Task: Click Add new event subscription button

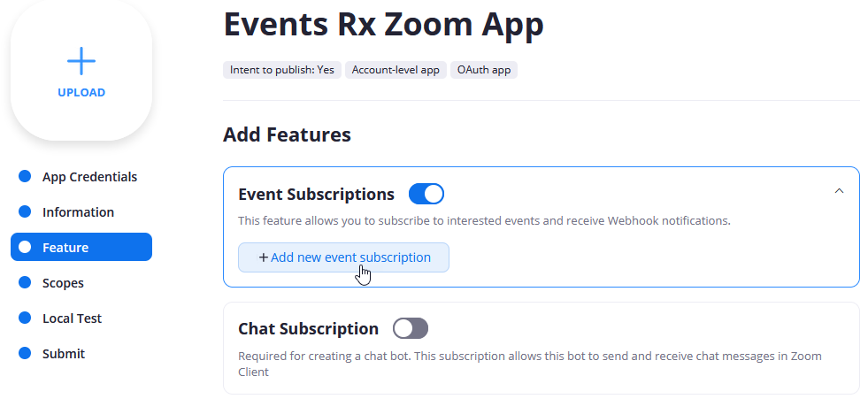Action: coord(344,257)
